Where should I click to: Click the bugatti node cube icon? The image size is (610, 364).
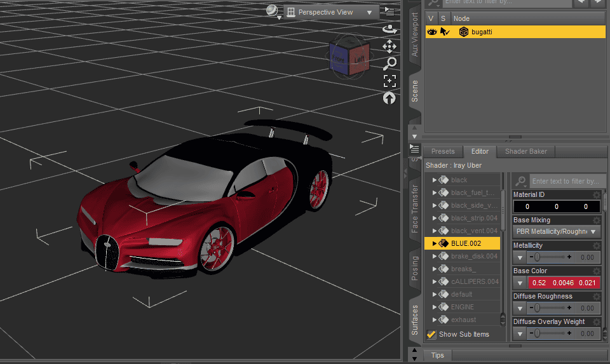(463, 32)
